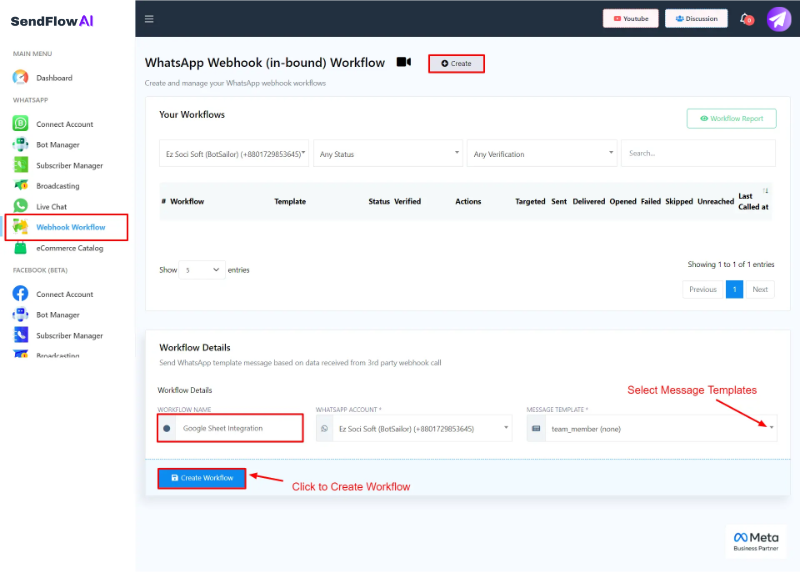Click Facebook Connect Account icon
The image size is (800, 572).
[x=20, y=293]
